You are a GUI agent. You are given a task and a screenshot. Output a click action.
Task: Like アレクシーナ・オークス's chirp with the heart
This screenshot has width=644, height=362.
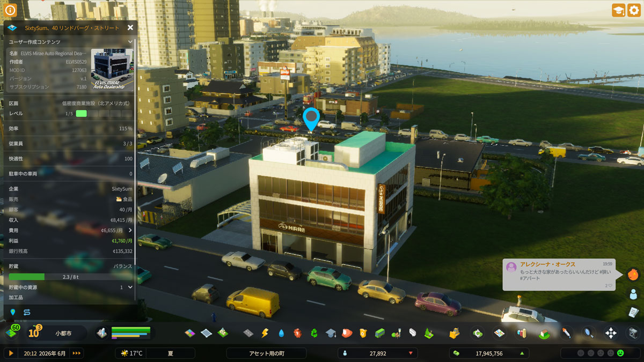pyautogui.click(x=610, y=285)
